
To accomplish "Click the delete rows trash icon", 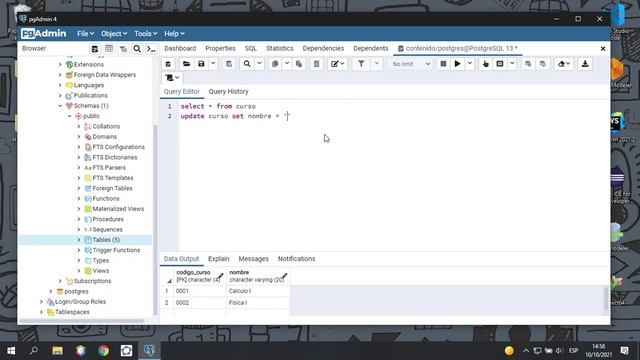I will point(316,64).
